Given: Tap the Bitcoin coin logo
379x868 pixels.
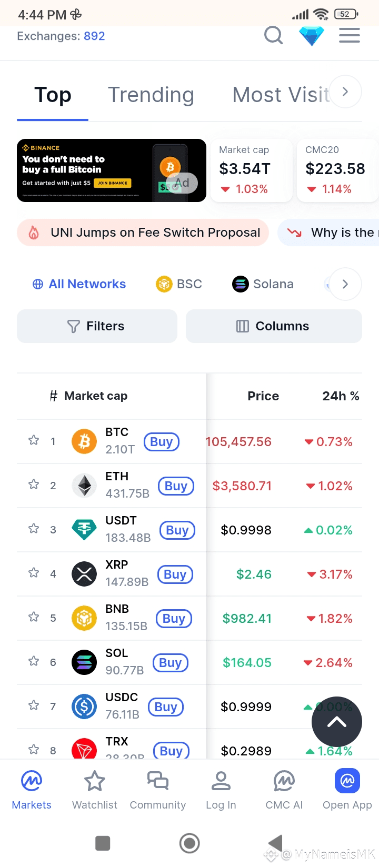Looking at the screenshot, I should point(84,441).
